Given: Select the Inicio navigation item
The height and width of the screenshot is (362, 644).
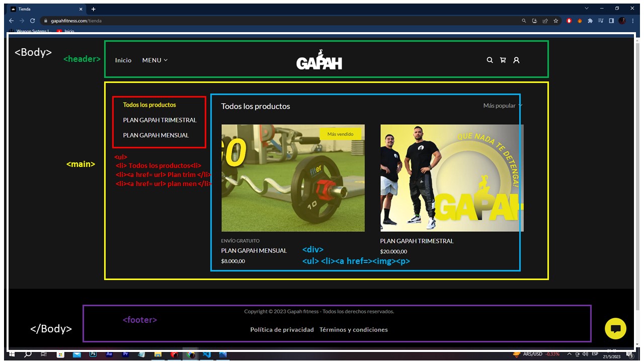Looking at the screenshot, I should pyautogui.click(x=123, y=60).
